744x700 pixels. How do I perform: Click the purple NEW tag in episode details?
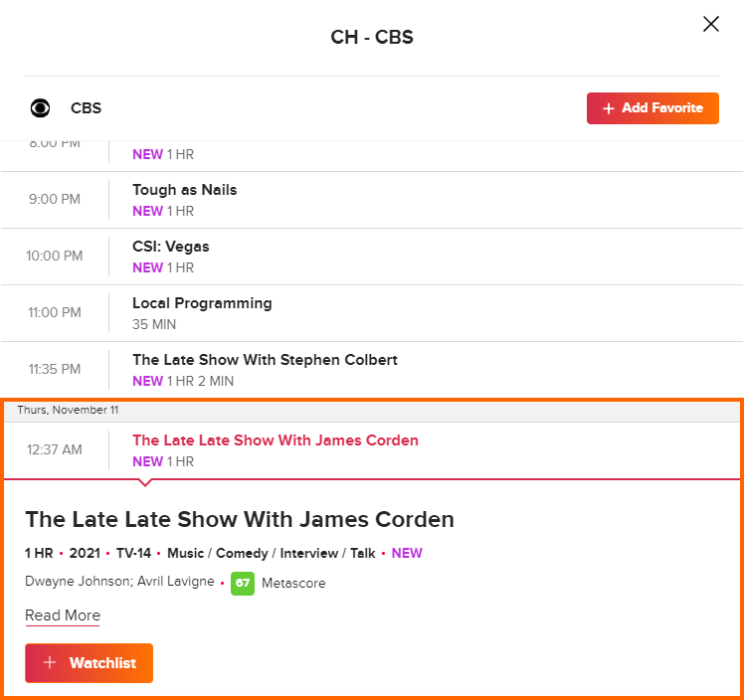pos(407,553)
